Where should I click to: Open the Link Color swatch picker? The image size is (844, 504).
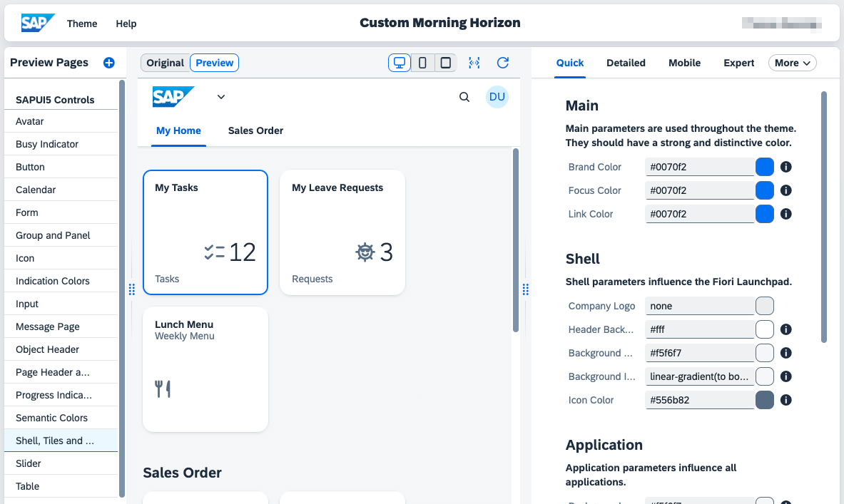(x=764, y=214)
